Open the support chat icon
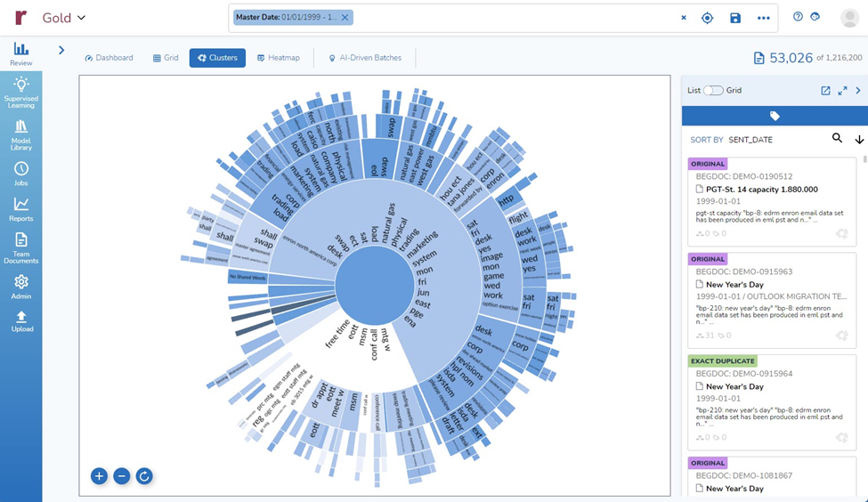The height and width of the screenshot is (502, 868). click(x=815, y=17)
